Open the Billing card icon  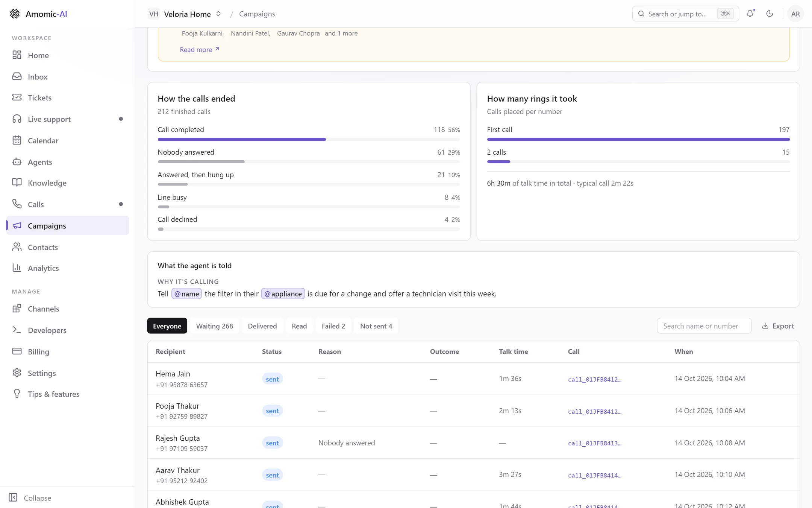coord(17,351)
